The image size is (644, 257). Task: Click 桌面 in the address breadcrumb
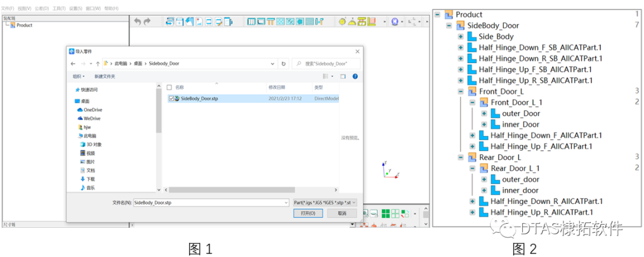(138, 64)
